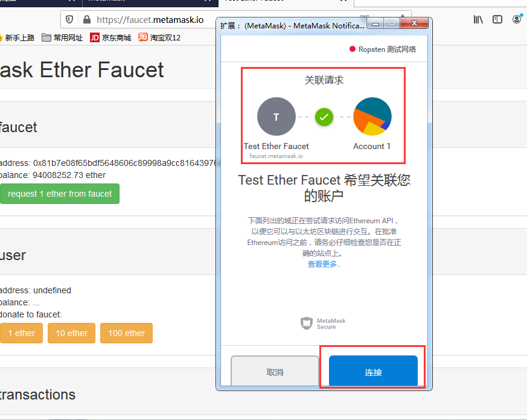Donate 10 ether to faucet
Screen dimensions: 527x420
72,333
